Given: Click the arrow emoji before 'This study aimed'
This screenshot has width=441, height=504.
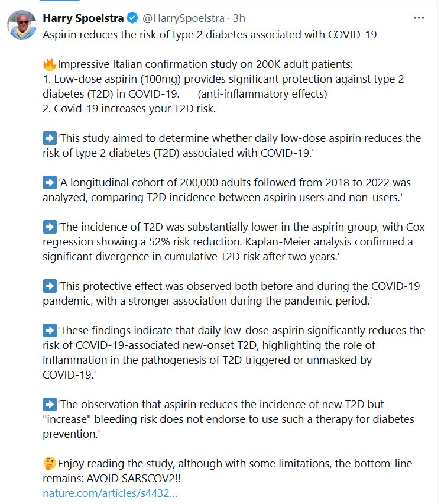Looking at the screenshot, I should click(x=49, y=138).
